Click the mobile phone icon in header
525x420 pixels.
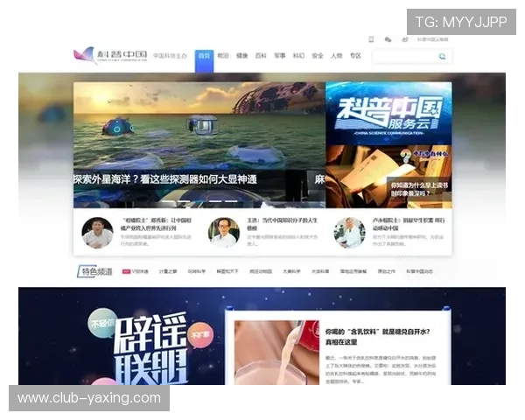371,39
